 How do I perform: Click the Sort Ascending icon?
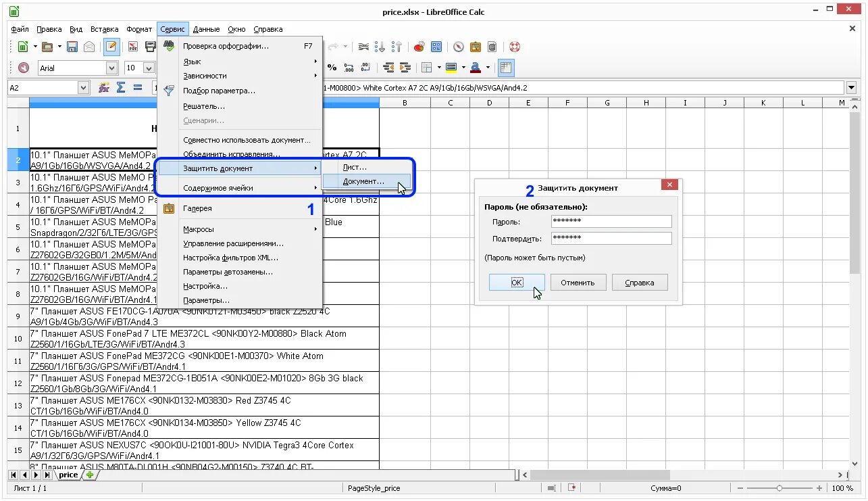[x=380, y=47]
